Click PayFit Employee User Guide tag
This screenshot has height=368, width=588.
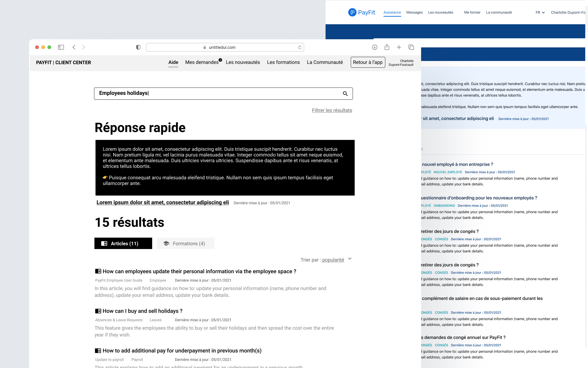pos(119,280)
